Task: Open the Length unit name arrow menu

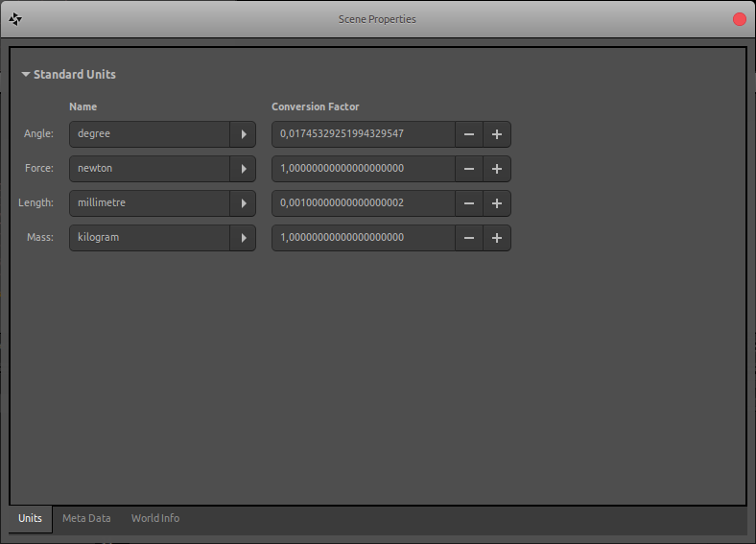Action: [x=243, y=203]
